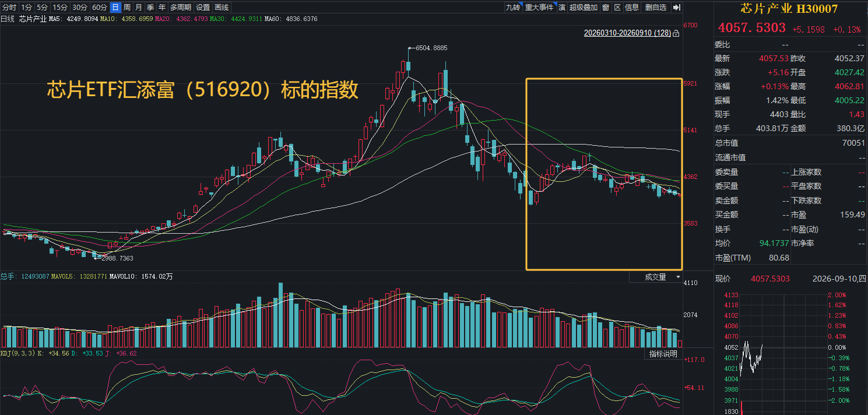This screenshot has width=868, height=415.
Task: Open the 设置 chart settings
Action: (203, 8)
